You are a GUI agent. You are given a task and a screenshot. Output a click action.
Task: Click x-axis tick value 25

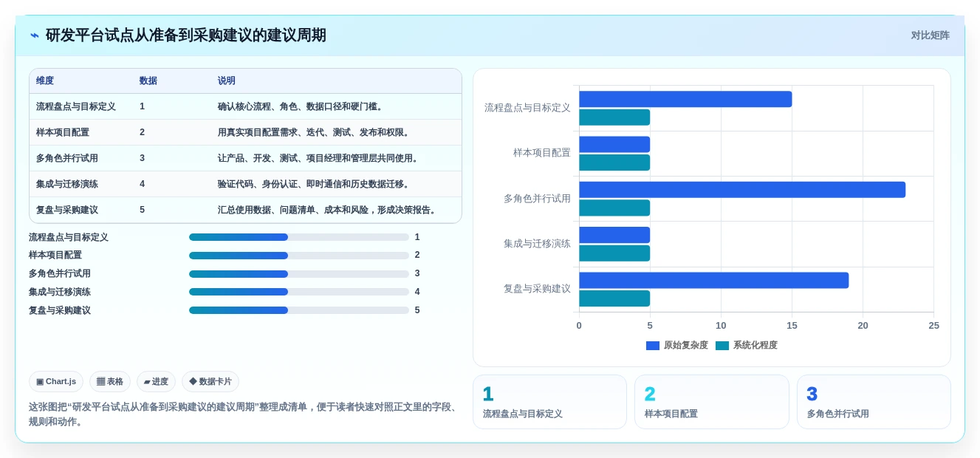tap(934, 326)
